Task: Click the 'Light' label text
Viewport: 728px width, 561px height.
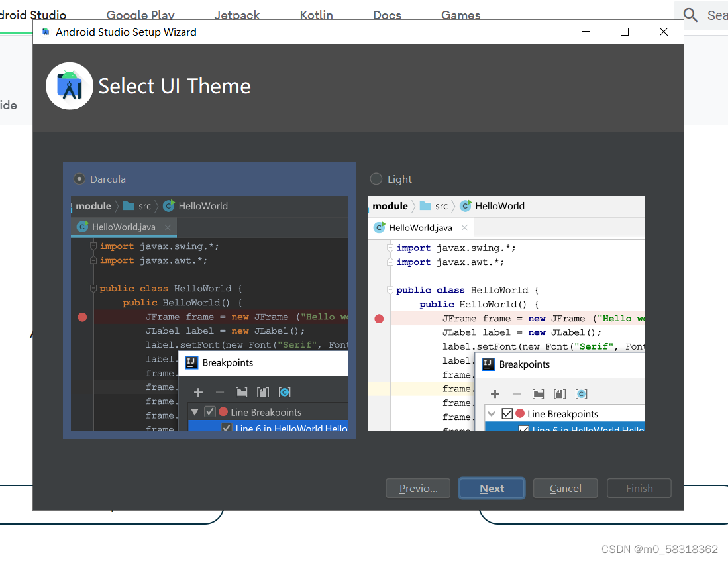Action: [399, 179]
